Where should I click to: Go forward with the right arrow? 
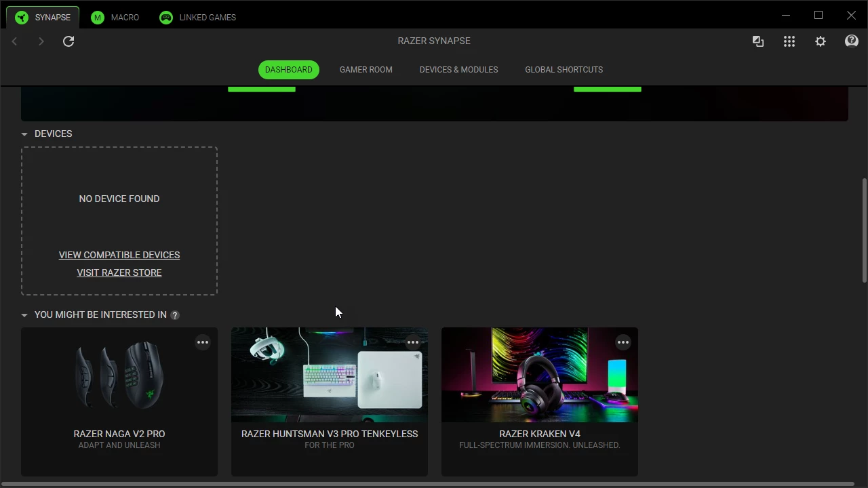click(41, 41)
